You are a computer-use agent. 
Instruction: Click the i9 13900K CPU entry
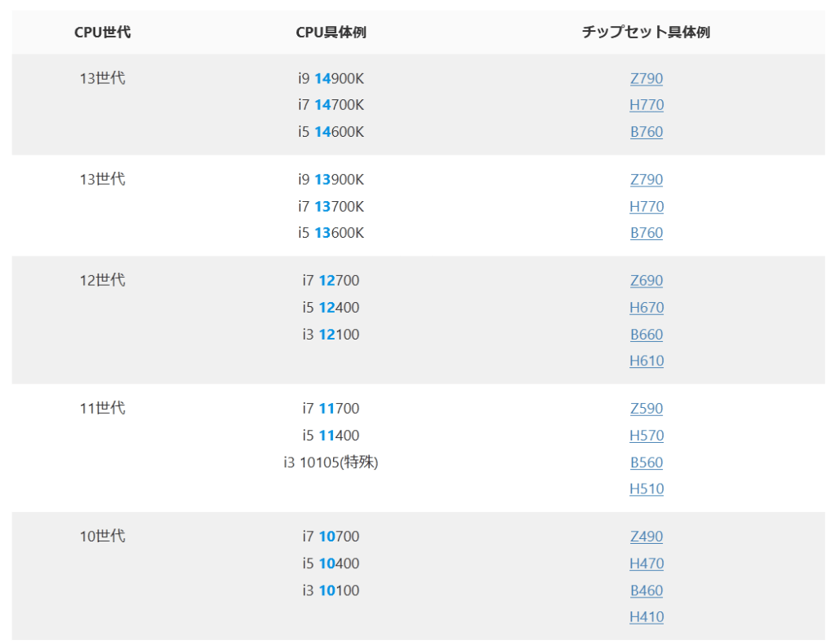click(x=331, y=180)
